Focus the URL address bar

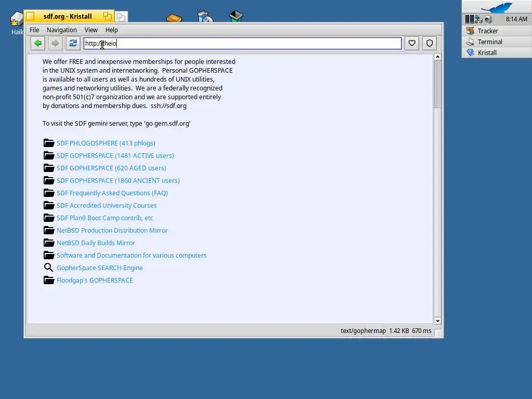(243, 44)
